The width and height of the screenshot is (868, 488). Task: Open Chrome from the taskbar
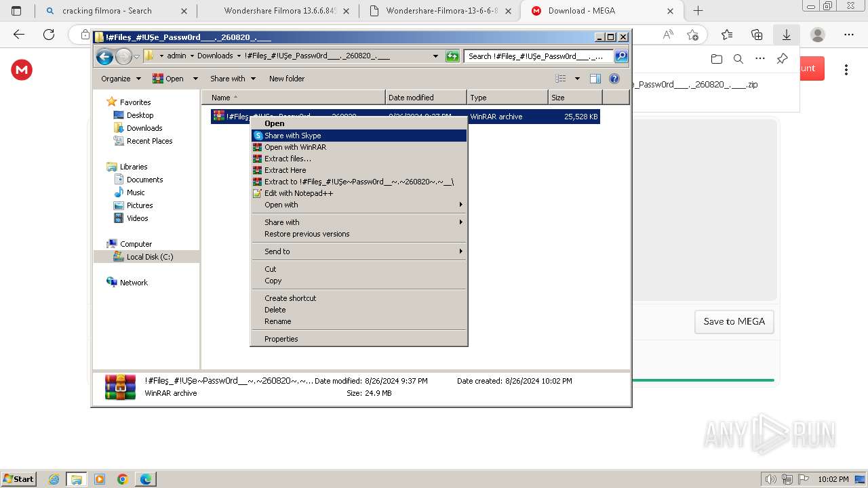point(122,479)
